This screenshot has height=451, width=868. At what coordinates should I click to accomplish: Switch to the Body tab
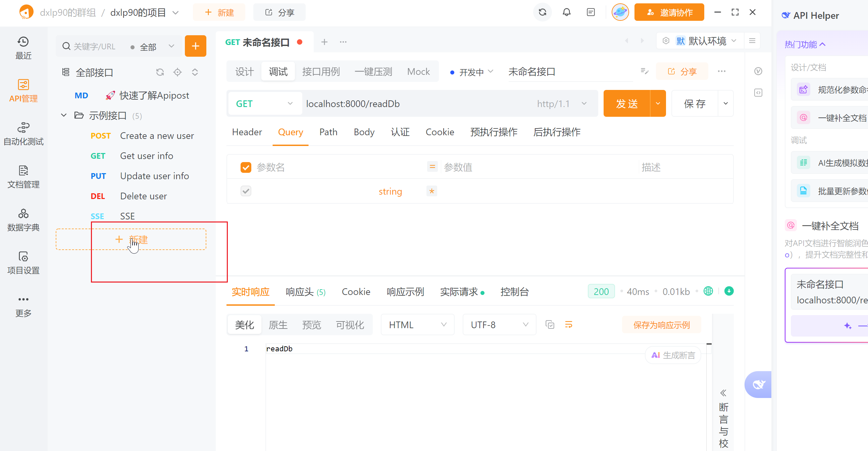coord(364,132)
